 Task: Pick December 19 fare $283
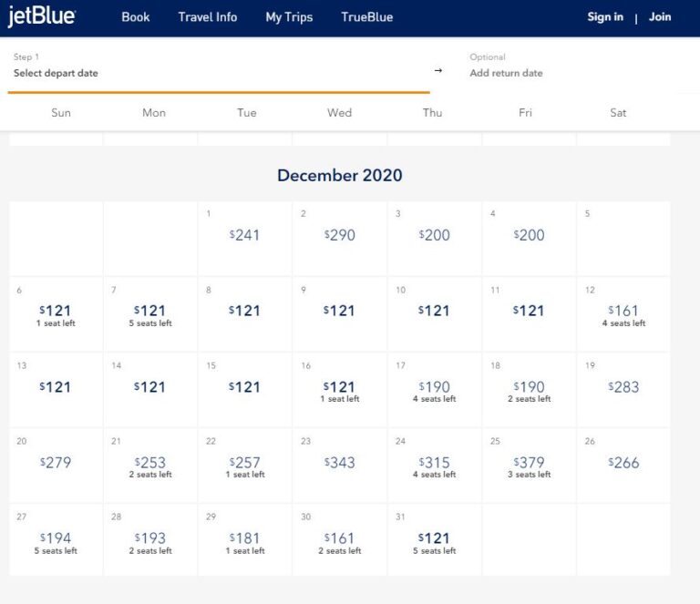pyautogui.click(x=623, y=387)
